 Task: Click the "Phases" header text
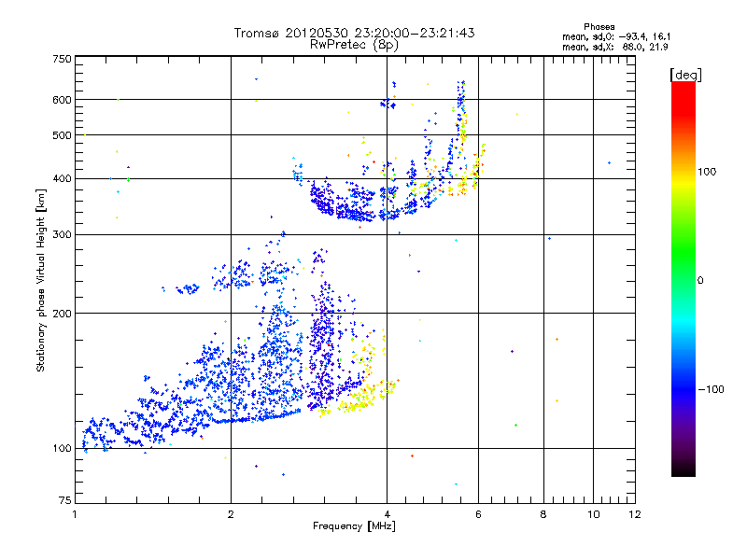click(599, 27)
